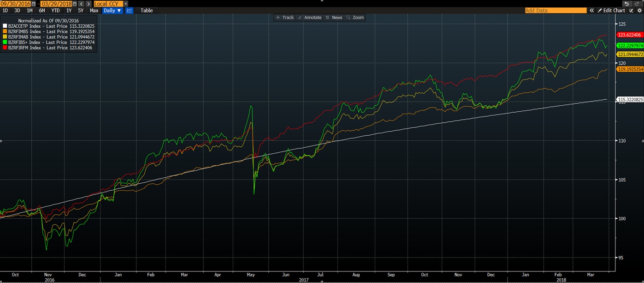The image size is (644, 283).
Task: Toggle the Track crosshair tool
Action: 284,18
